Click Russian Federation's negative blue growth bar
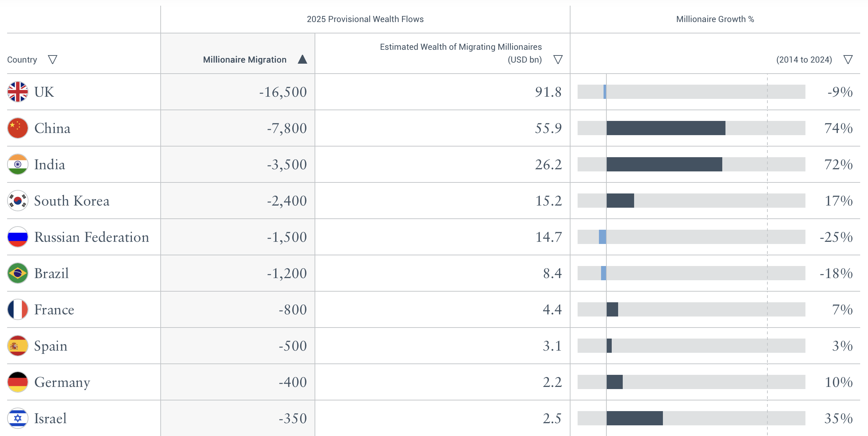This screenshot has height=436, width=868. (x=602, y=237)
